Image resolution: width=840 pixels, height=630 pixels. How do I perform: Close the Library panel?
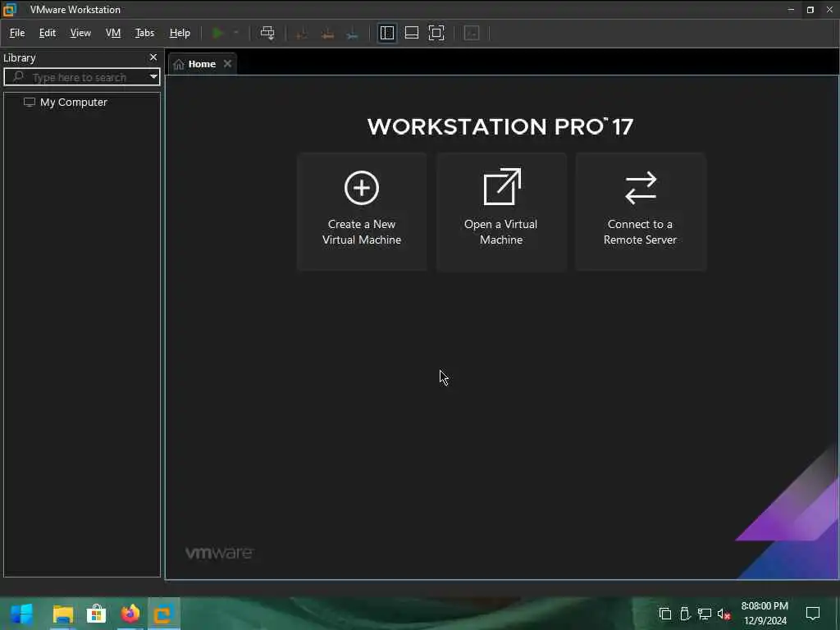tap(153, 57)
